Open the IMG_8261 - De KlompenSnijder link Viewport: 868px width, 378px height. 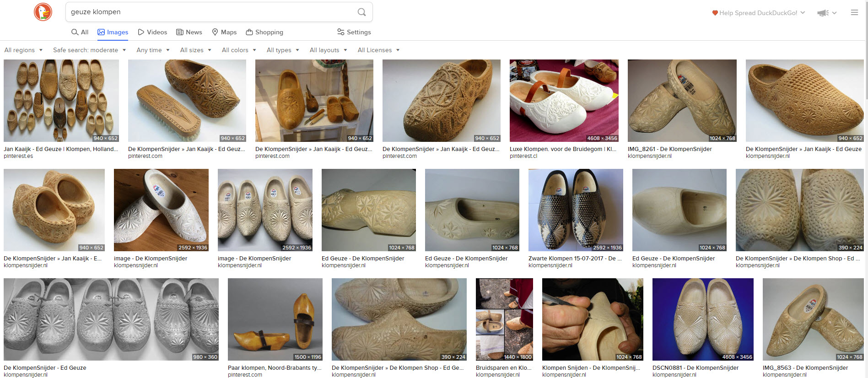[670, 149]
